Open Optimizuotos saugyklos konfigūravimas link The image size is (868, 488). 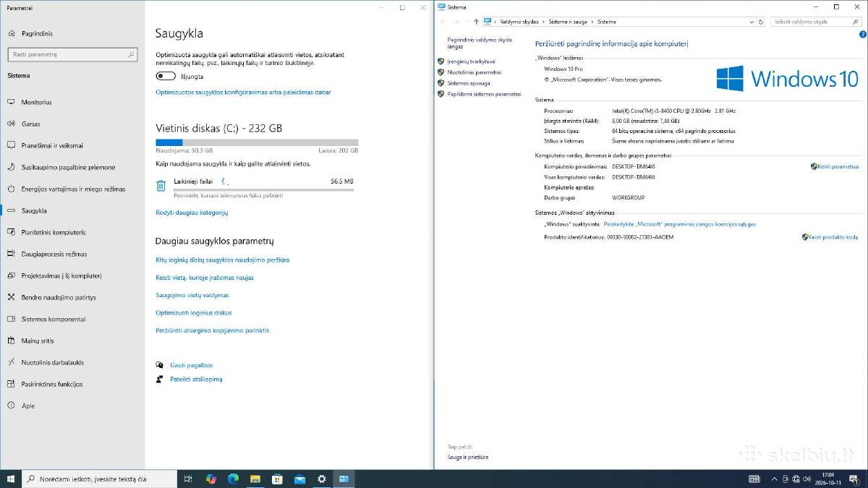[243, 93]
